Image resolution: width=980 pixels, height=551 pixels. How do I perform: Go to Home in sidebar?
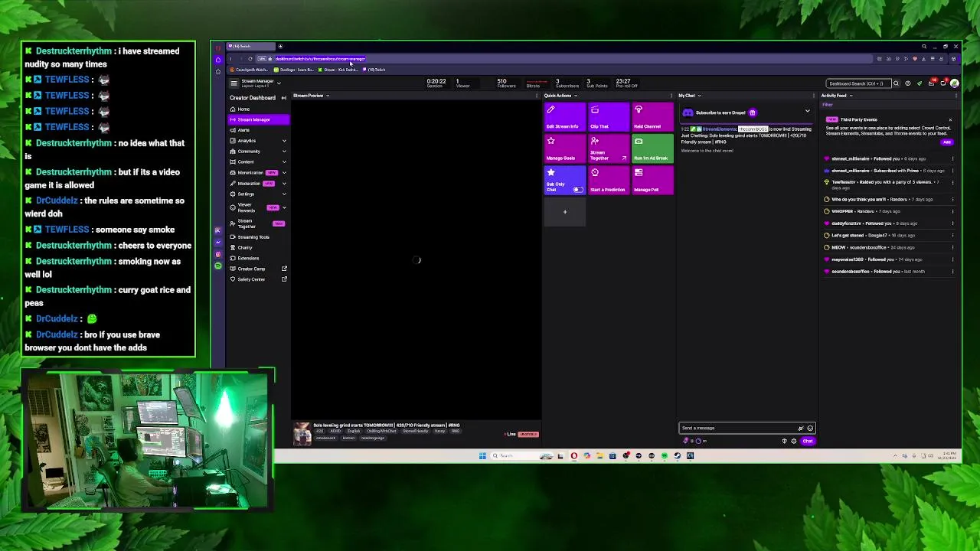point(258,109)
